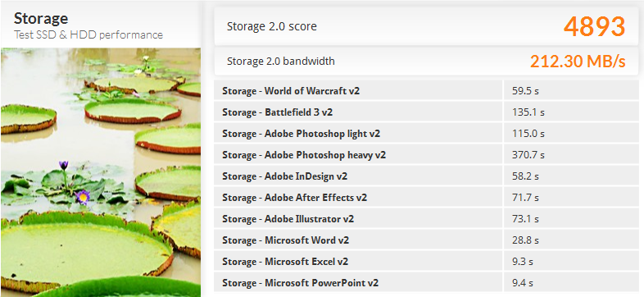This screenshot has width=644, height=297.
Task: Click the Microsoft Excel v2 row
Action: click(426, 262)
